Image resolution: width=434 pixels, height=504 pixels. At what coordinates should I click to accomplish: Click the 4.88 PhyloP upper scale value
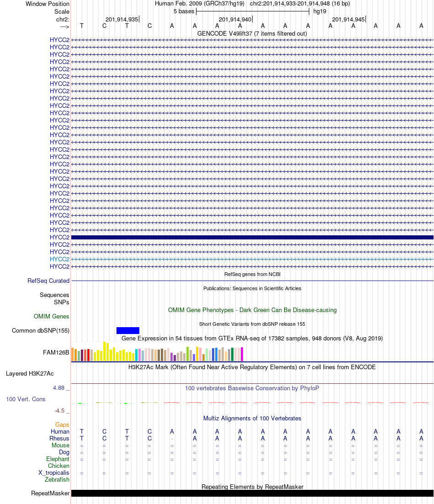pyautogui.click(x=59, y=387)
